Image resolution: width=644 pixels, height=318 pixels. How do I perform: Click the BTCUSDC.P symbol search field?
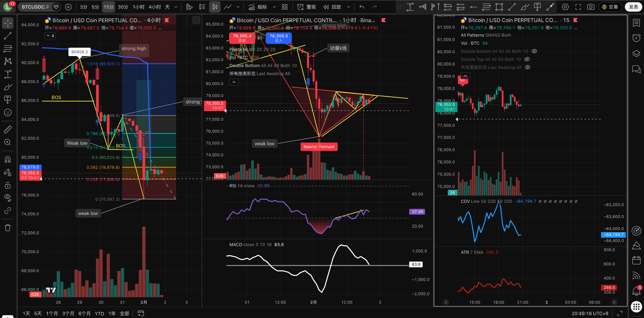point(35,7)
